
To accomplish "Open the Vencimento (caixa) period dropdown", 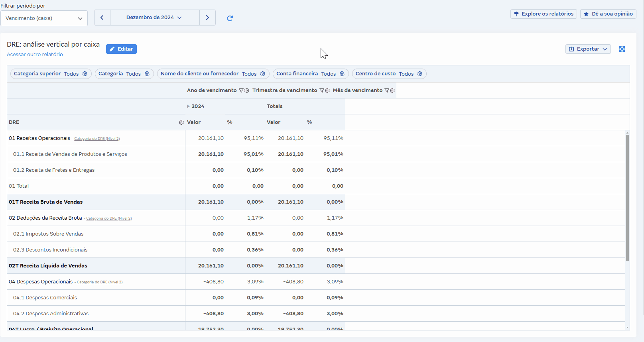I will pyautogui.click(x=44, y=18).
